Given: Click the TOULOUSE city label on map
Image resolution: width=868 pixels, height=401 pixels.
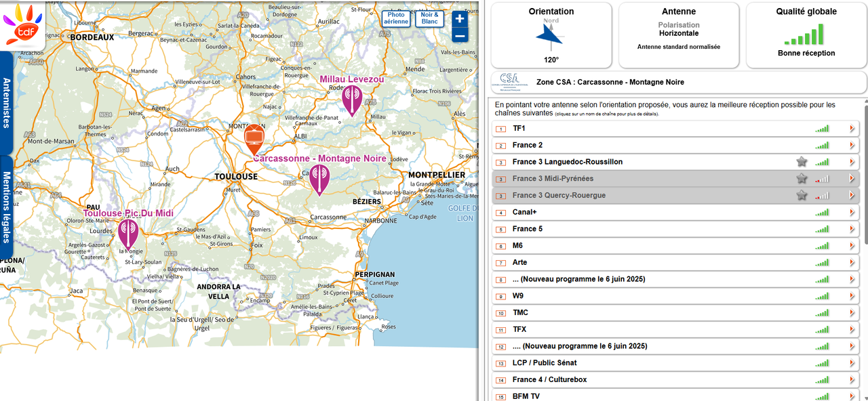Looking at the screenshot, I should (x=236, y=176).
